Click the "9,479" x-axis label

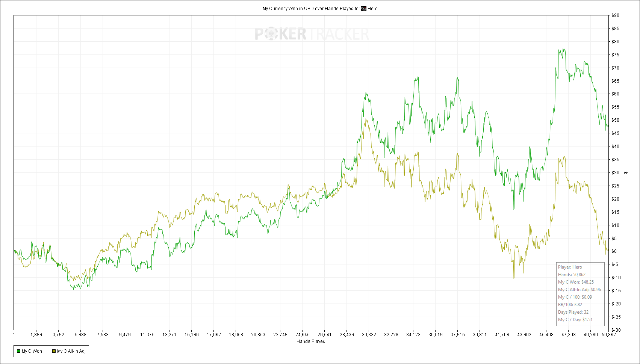tap(125, 335)
